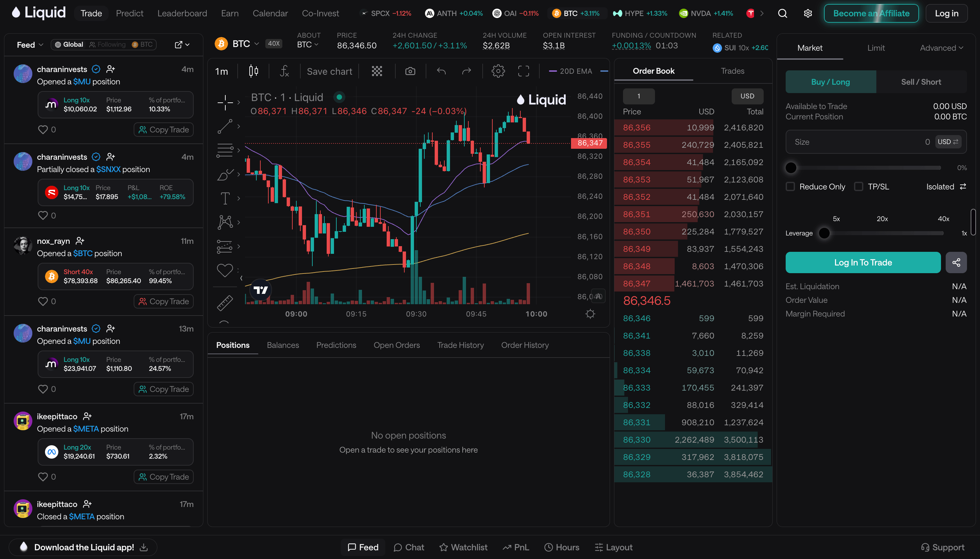Switch Isolated margin mode toggle
980x559 pixels.
click(946, 186)
